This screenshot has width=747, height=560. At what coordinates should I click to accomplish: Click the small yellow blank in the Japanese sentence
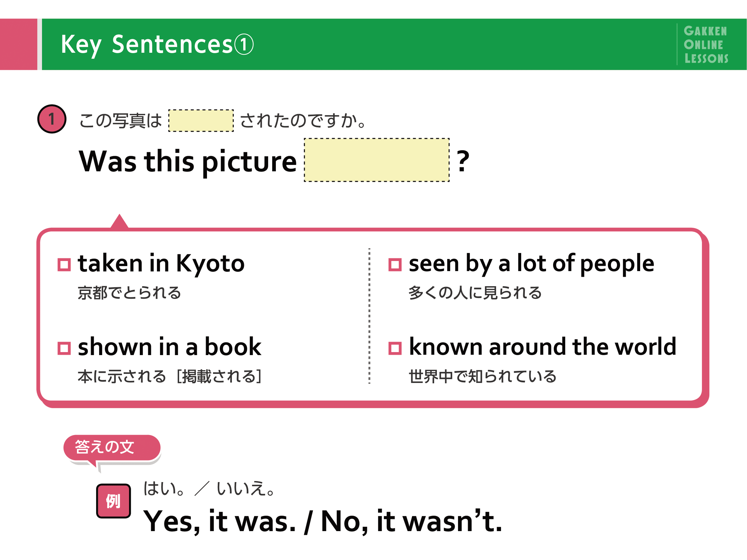pyautogui.click(x=201, y=121)
